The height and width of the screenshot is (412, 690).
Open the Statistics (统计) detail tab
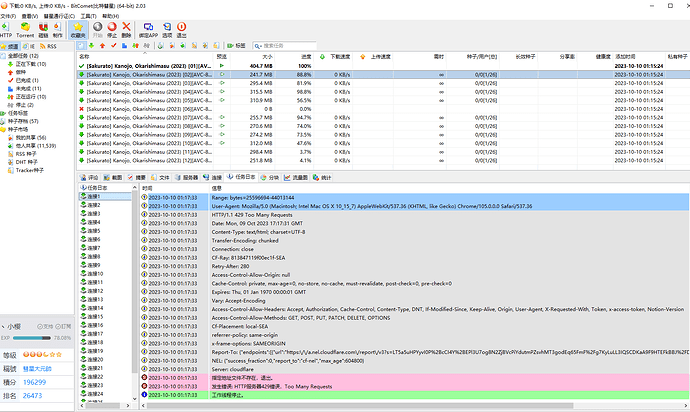click(322, 177)
